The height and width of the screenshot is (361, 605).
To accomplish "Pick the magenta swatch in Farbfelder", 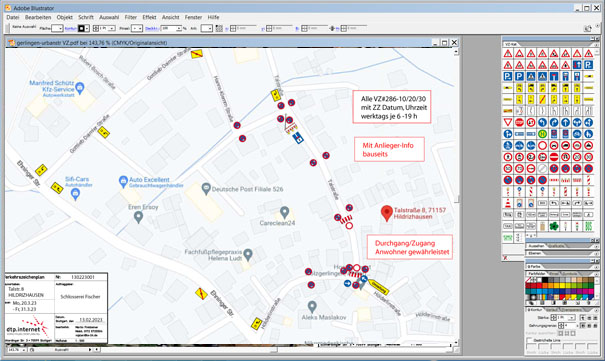I will point(591,291).
